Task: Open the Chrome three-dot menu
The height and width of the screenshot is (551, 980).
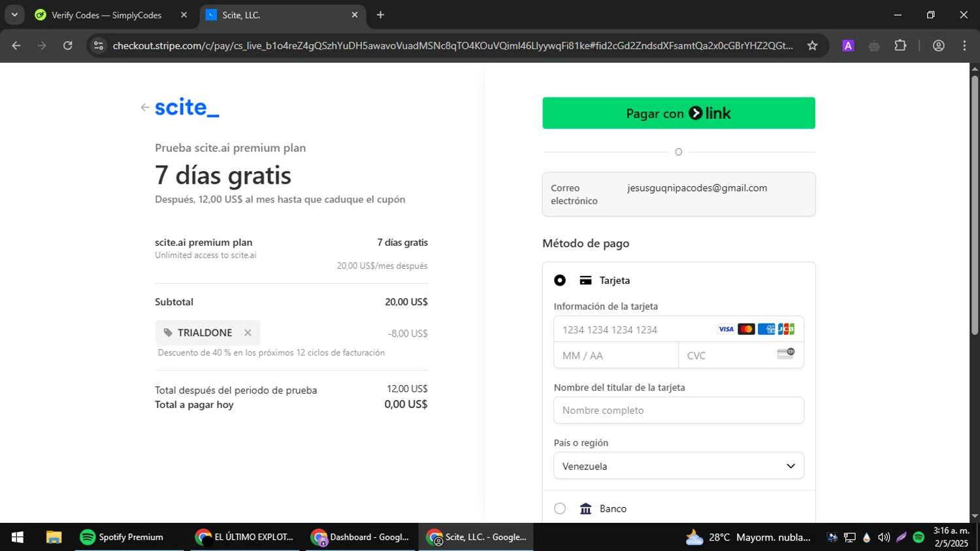Action: pyautogui.click(x=964, y=46)
